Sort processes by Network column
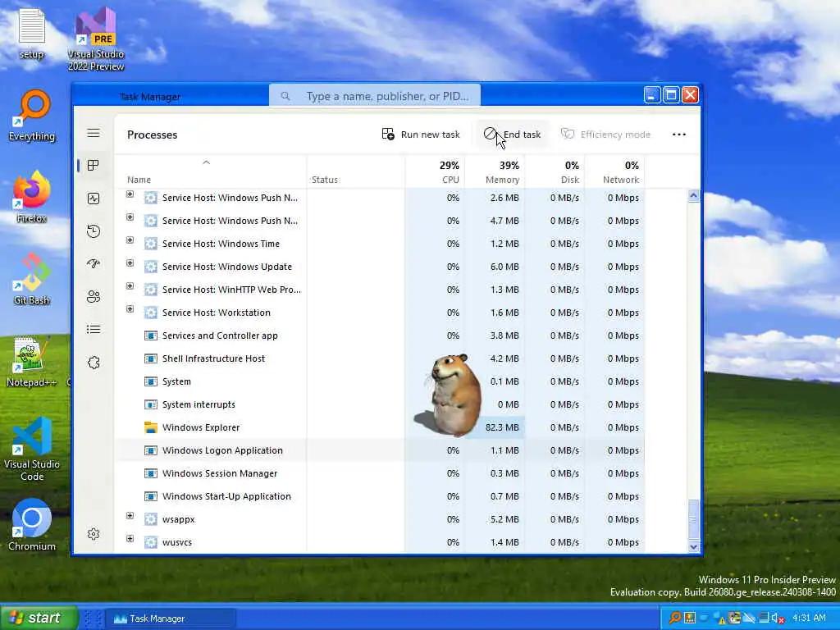This screenshot has height=630, width=840. click(x=614, y=172)
